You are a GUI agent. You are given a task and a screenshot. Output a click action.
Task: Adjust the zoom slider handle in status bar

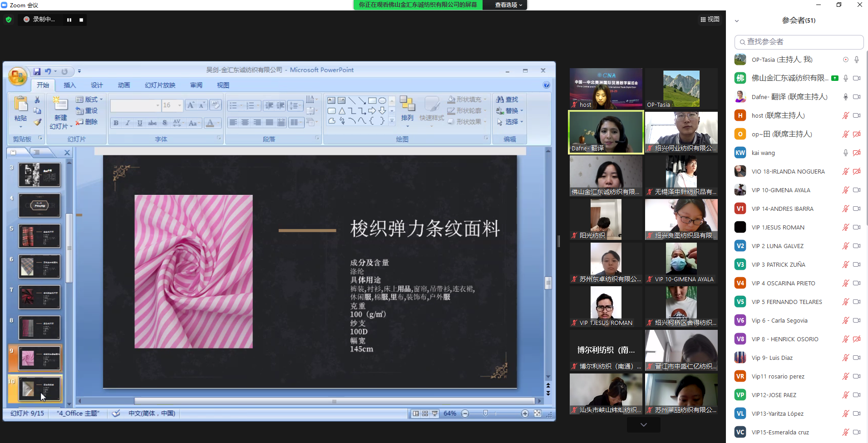click(x=485, y=413)
